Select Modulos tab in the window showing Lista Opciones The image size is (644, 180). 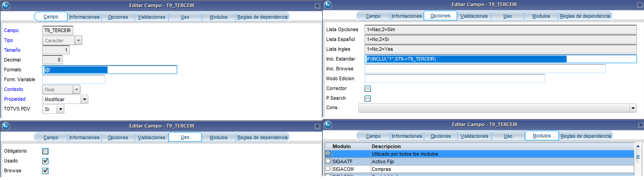pos(541,16)
